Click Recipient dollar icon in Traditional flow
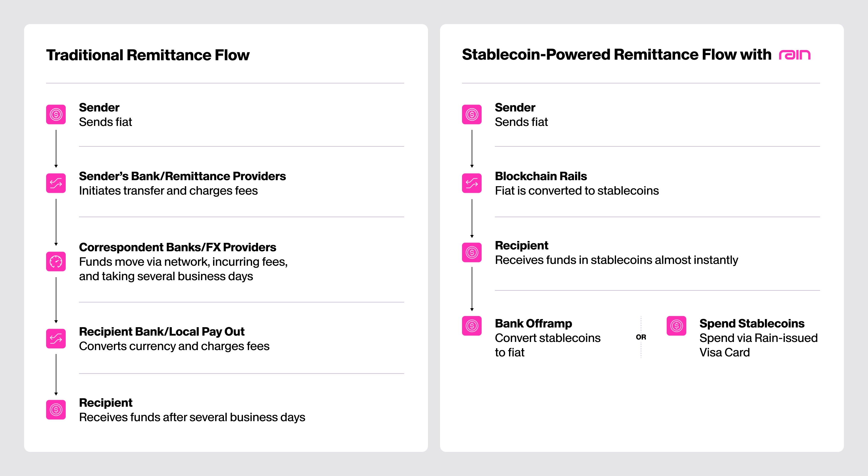 pyautogui.click(x=56, y=410)
